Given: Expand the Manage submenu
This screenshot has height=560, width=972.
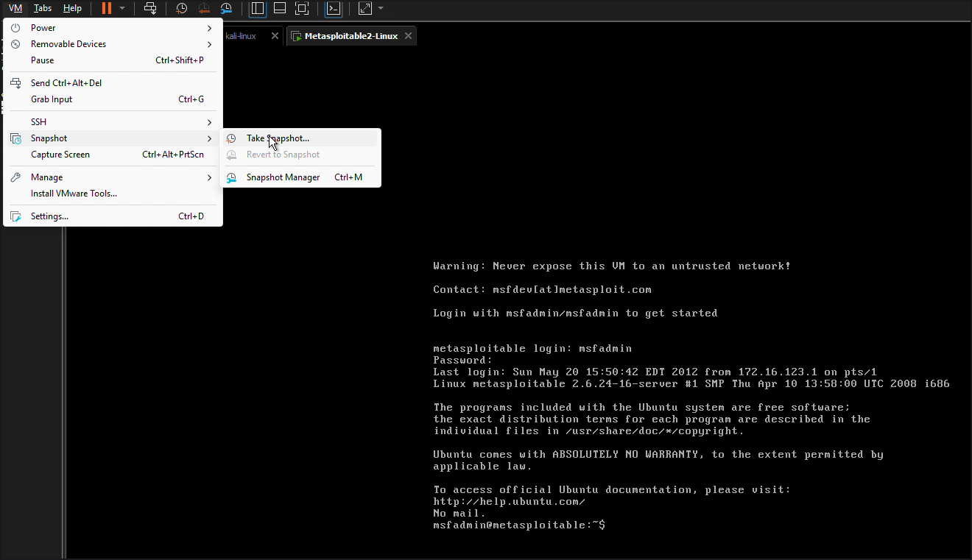Looking at the screenshot, I should tap(113, 177).
